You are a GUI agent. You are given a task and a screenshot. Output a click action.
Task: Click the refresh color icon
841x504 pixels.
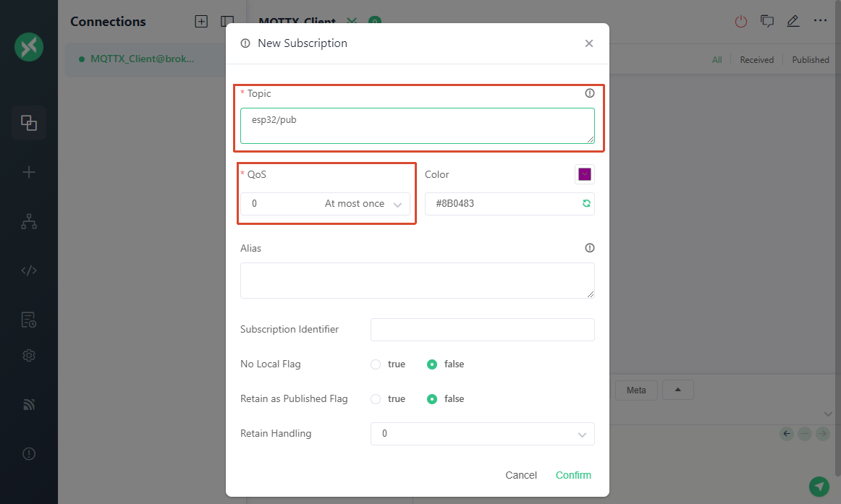(586, 203)
